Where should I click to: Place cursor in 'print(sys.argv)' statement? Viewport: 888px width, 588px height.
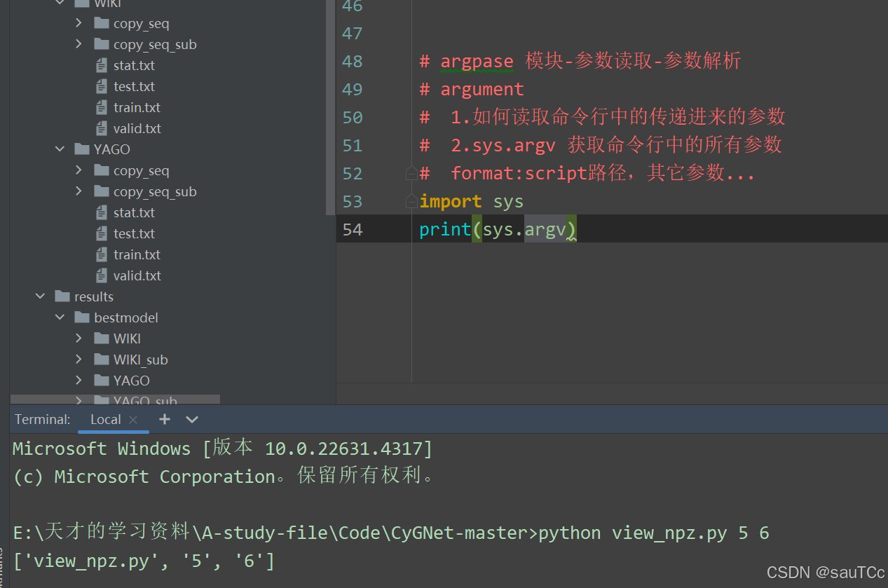point(498,229)
